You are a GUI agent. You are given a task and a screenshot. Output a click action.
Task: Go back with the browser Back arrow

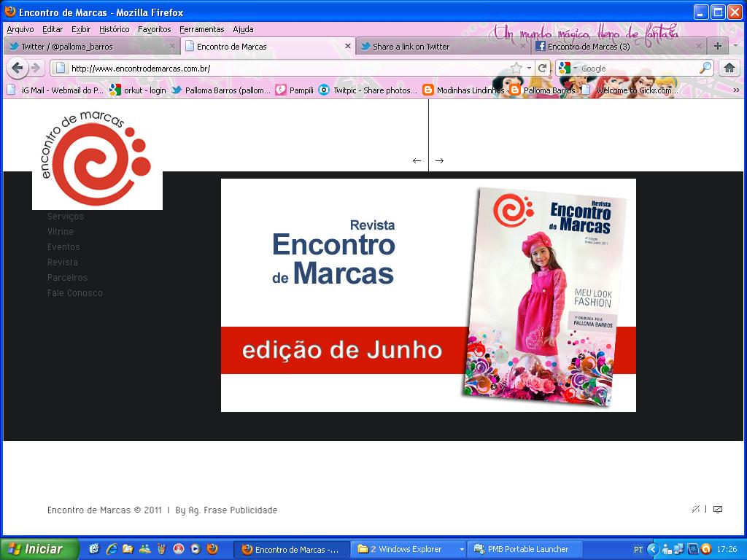[x=18, y=68]
